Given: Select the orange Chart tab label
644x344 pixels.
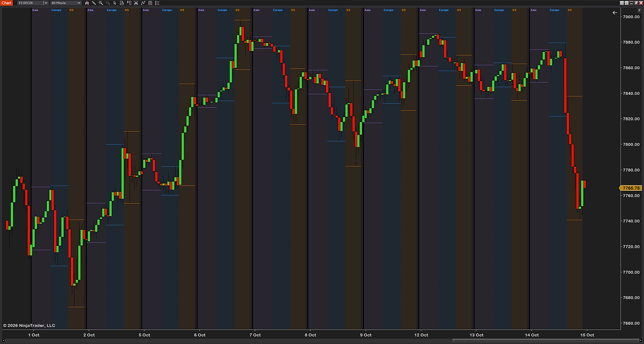Looking at the screenshot, I should [6, 3].
